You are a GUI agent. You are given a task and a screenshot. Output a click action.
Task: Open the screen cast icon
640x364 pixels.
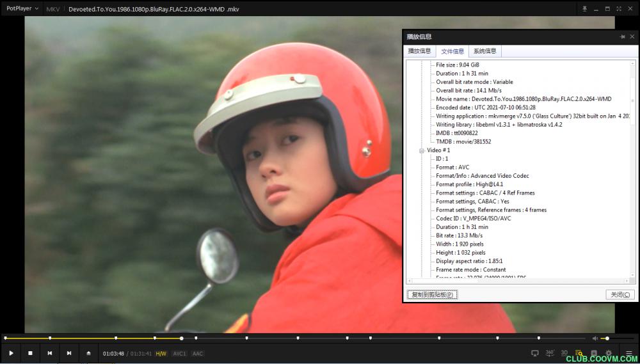[534, 353]
